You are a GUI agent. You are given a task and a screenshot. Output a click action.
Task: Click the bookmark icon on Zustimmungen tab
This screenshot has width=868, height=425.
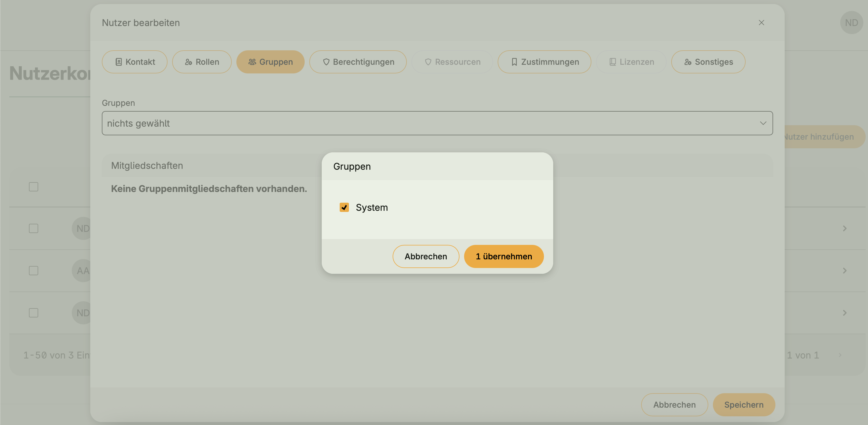pyautogui.click(x=514, y=62)
